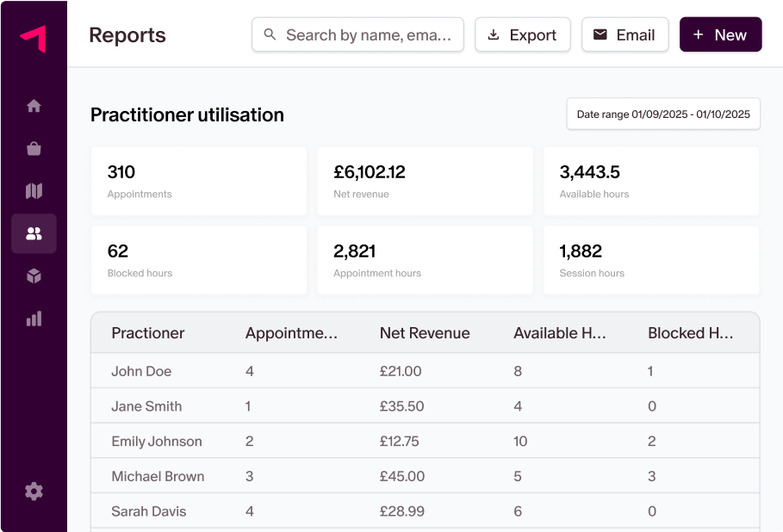Open the cube/products icon in sidebar
This screenshot has height=532, width=783.
[34, 275]
